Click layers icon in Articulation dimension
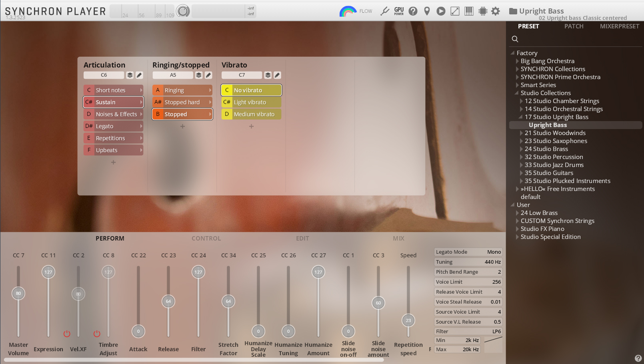Image resolution: width=644 pixels, height=364 pixels. point(130,75)
